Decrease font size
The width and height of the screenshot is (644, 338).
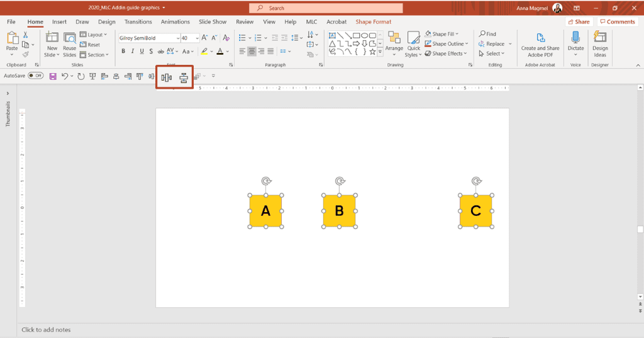[x=214, y=38]
